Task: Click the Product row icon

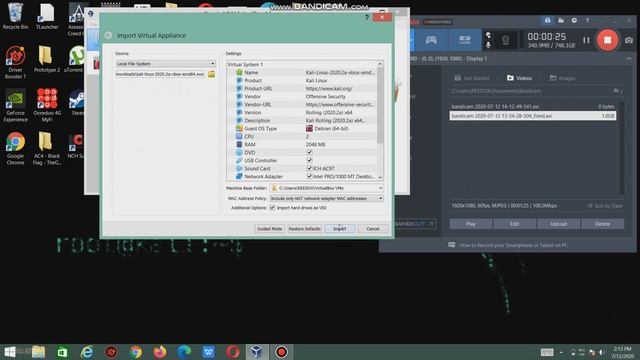Action: pyautogui.click(x=239, y=80)
